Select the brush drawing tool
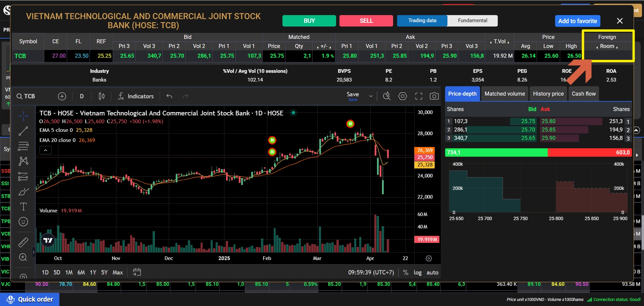 click(x=23, y=192)
